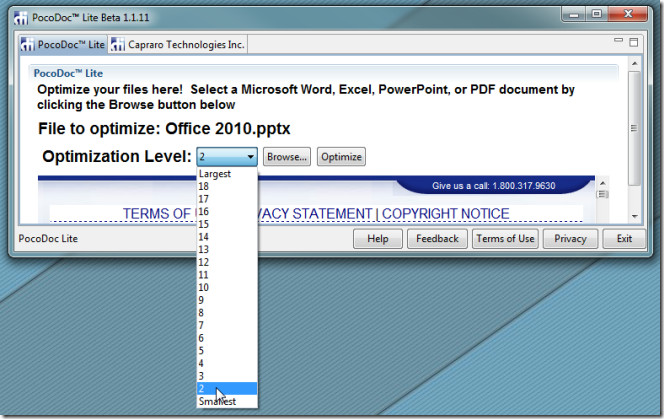This screenshot has width=664, height=419.
Task: Click the Exit button
Action: click(x=624, y=239)
